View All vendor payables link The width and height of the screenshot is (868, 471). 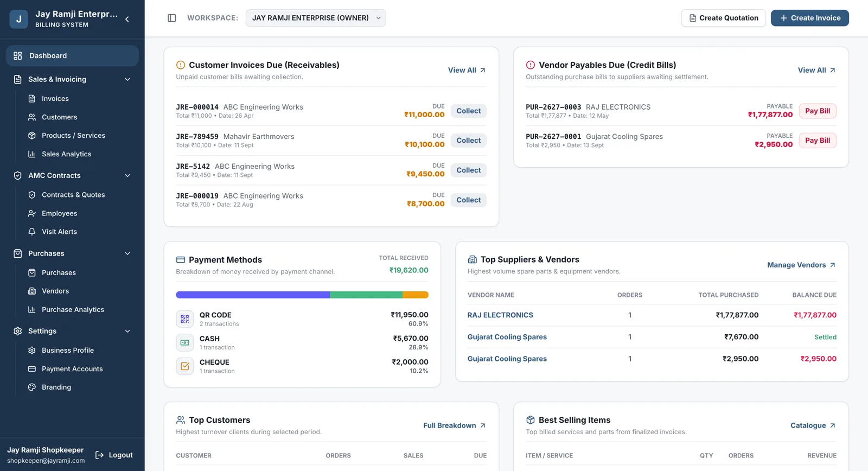pyautogui.click(x=816, y=71)
